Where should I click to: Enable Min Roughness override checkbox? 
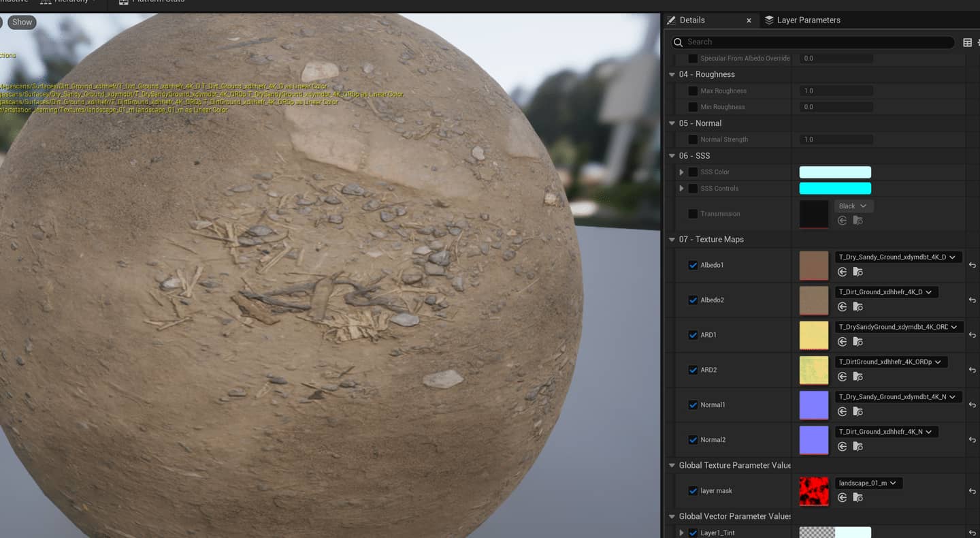point(693,107)
